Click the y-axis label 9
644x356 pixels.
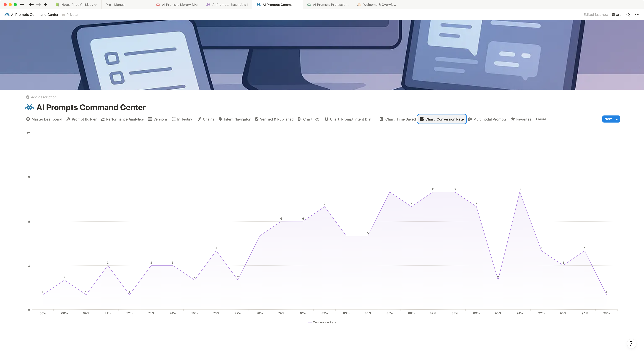29,177
